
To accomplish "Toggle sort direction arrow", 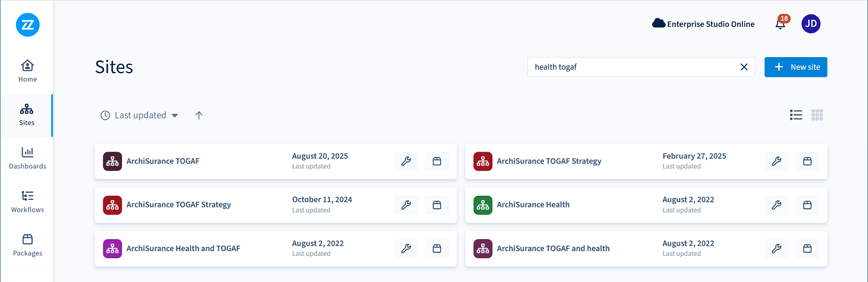I will click(x=199, y=115).
